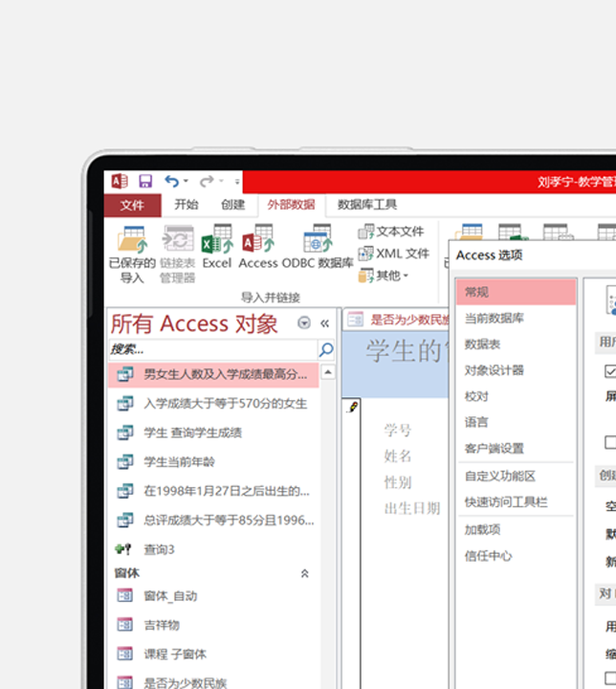The width and height of the screenshot is (616, 689).
Task: Open the 吉祥物 form
Action: (213, 625)
